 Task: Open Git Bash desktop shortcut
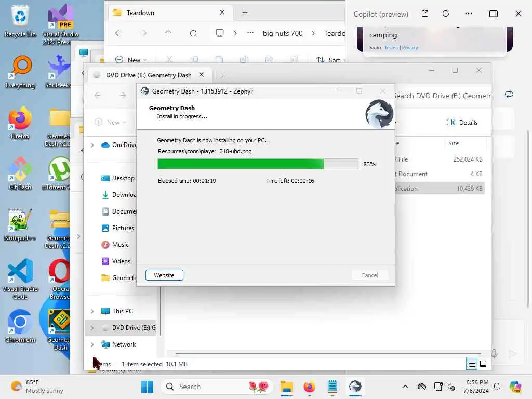[x=20, y=174]
